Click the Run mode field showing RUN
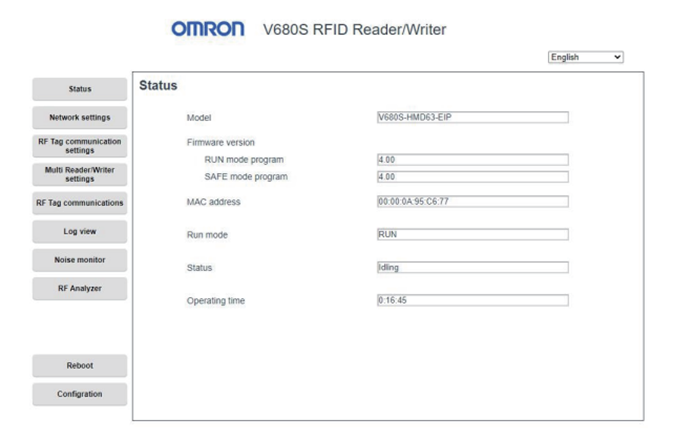This screenshot has height=440, width=695. tap(472, 234)
